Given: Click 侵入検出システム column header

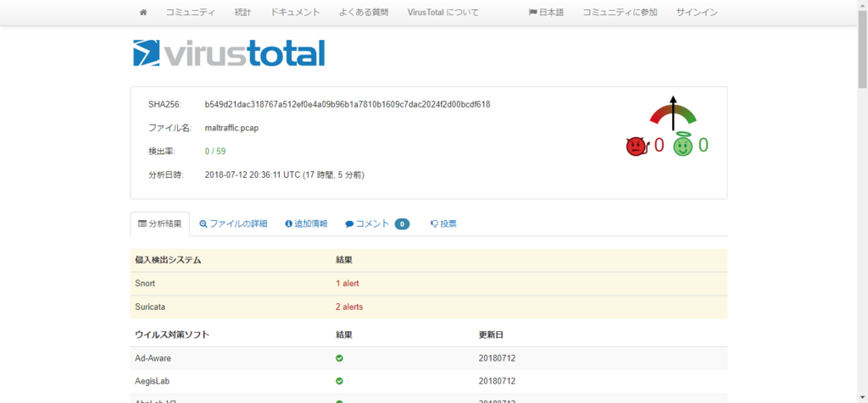Looking at the screenshot, I should 169,260.
